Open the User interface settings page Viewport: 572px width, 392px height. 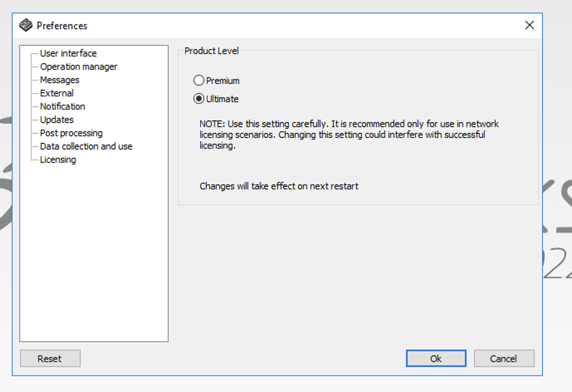[x=68, y=53]
